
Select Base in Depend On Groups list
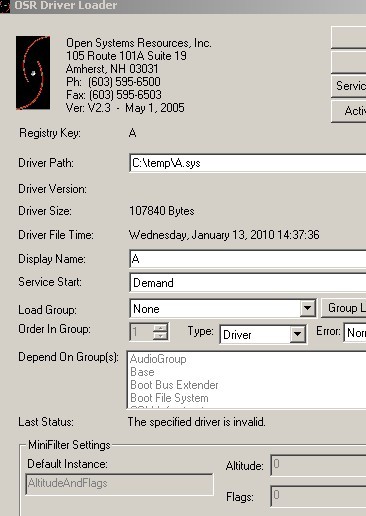142,372
